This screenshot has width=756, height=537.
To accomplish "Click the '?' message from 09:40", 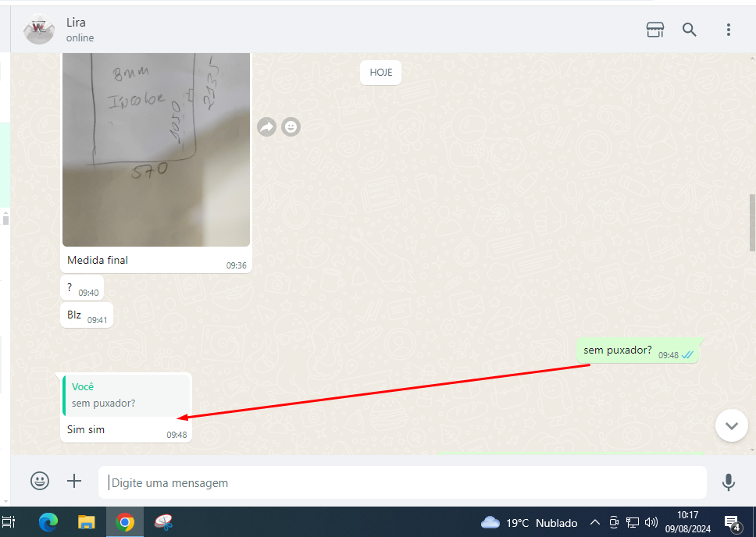I will (x=82, y=288).
